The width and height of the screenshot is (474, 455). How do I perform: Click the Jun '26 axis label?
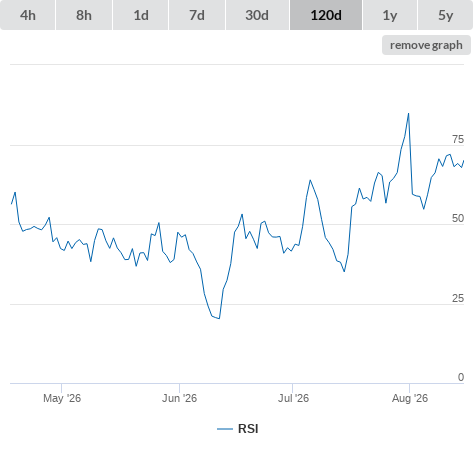tap(179, 398)
